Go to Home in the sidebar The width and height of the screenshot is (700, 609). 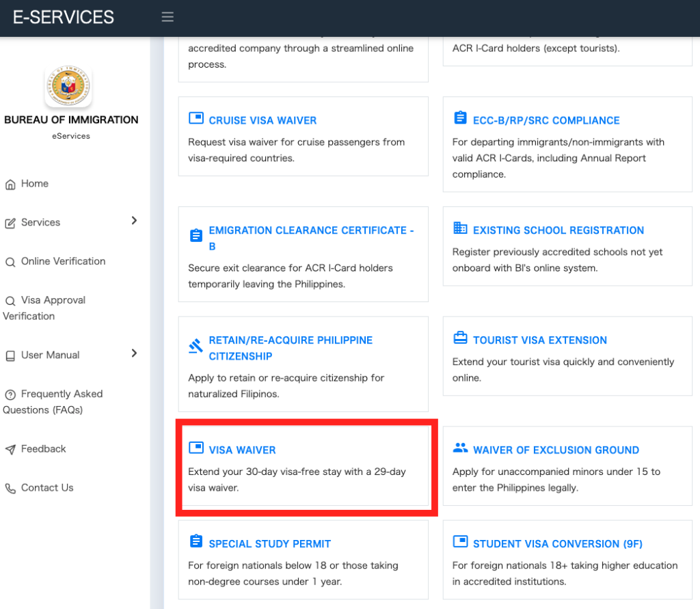(x=34, y=184)
